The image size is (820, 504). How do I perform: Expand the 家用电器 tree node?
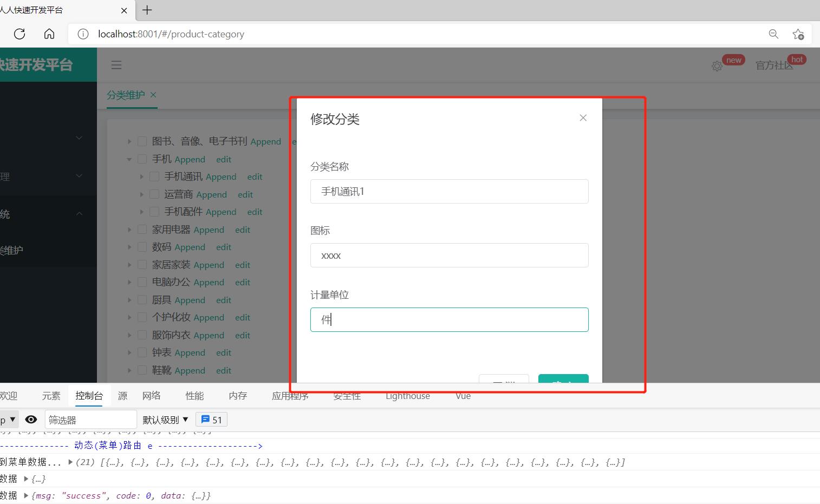(129, 230)
